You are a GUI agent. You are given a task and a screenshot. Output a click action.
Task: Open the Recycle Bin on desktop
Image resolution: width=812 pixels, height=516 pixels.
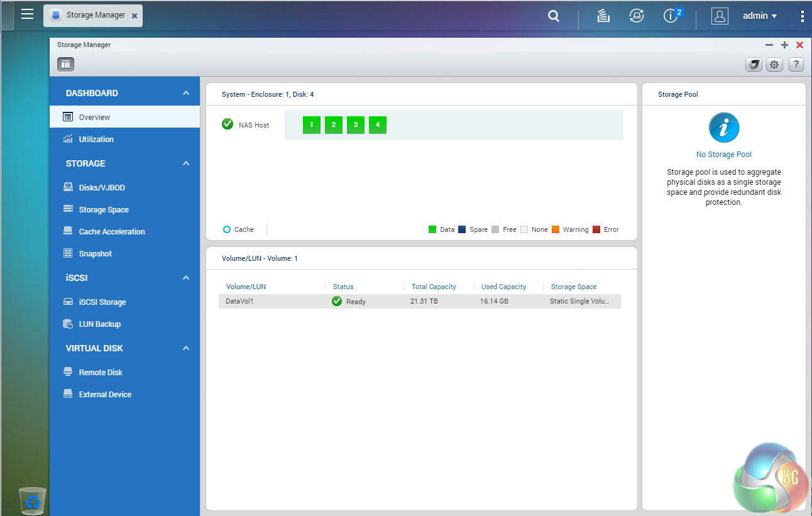click(x=33, y=500)
